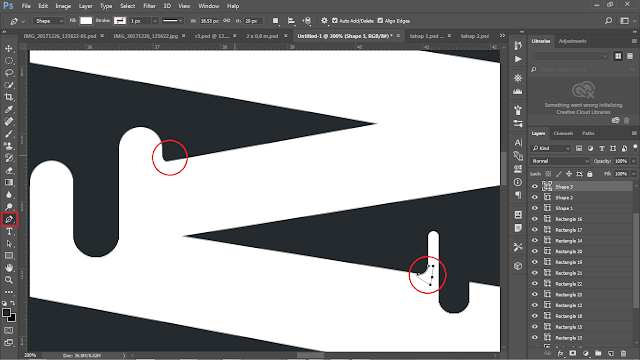Select the Zoom tool

point(9,280)
